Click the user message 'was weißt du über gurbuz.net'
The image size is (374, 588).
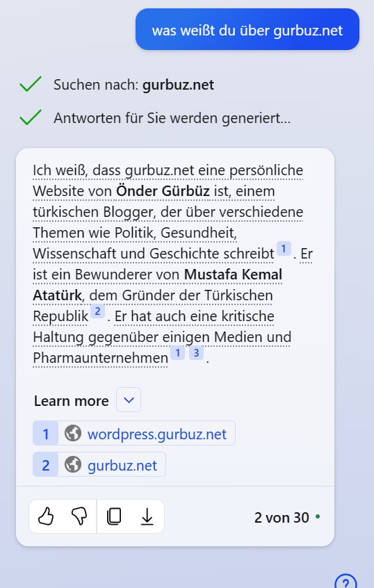[247, 30]
